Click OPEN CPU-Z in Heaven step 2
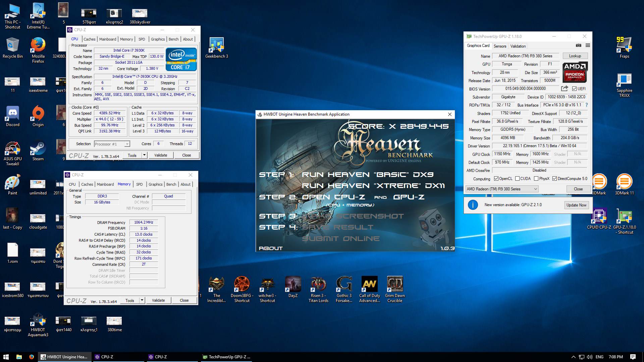644x362 pixels. click(333, 197)
